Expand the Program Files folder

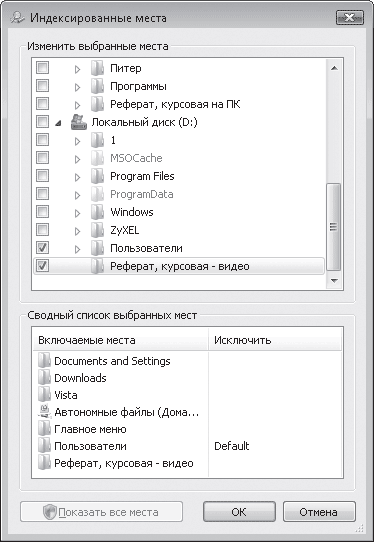click(77, 177)
